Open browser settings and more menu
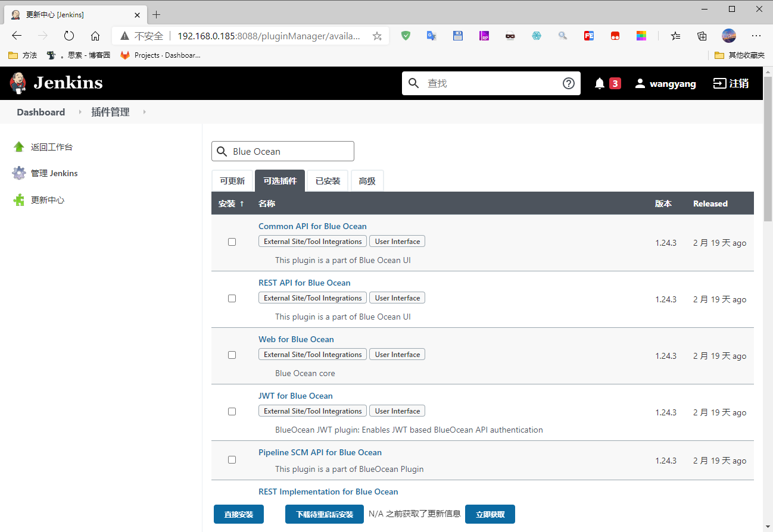Viewport: 773px width, 532px height. coord(756,36)
